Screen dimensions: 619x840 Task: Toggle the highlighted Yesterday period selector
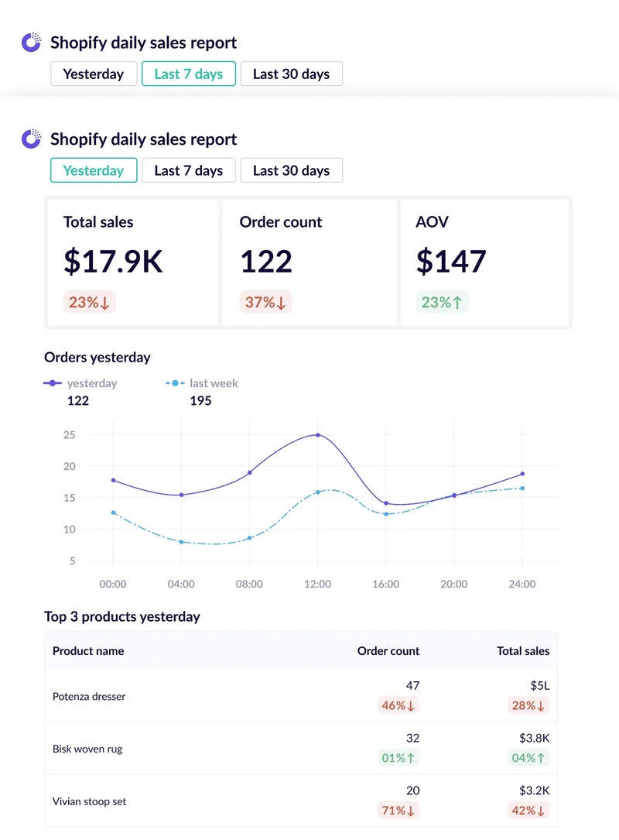pos(94,170)
